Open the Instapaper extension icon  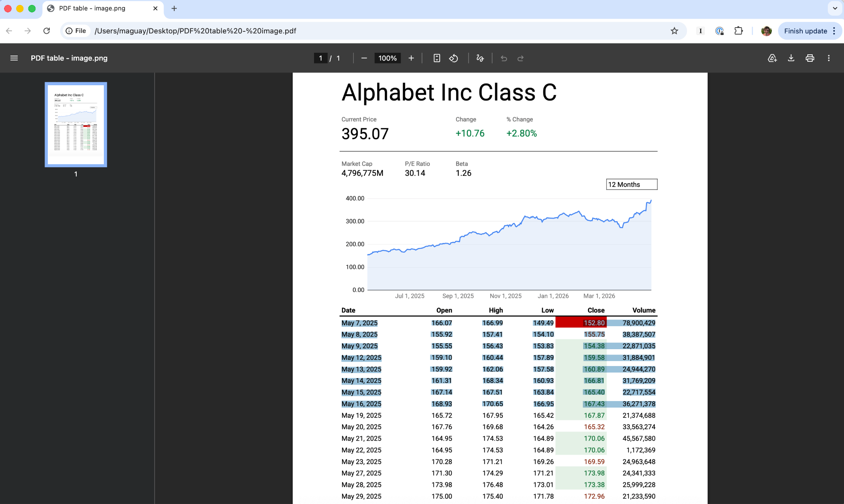coord(701,31)
